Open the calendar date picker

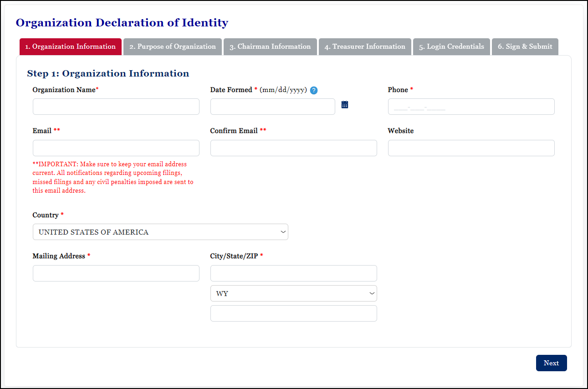point(344,104)
